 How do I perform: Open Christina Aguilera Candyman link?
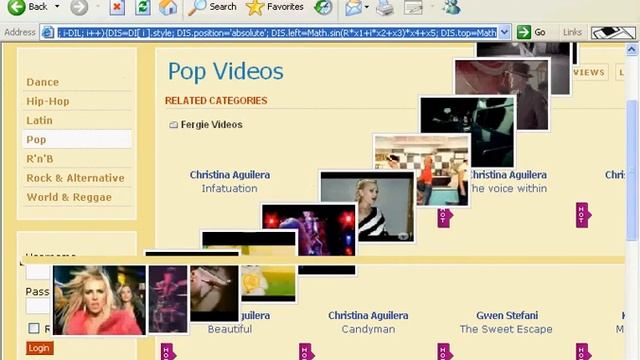(x=368, y=322)
